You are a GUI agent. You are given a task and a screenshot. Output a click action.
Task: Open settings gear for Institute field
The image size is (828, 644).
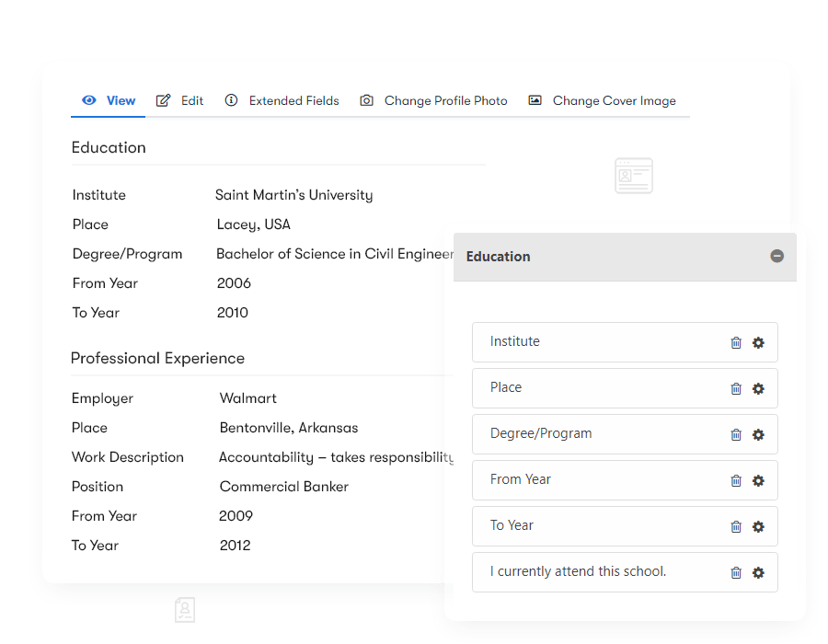click(x=758, y=343)
